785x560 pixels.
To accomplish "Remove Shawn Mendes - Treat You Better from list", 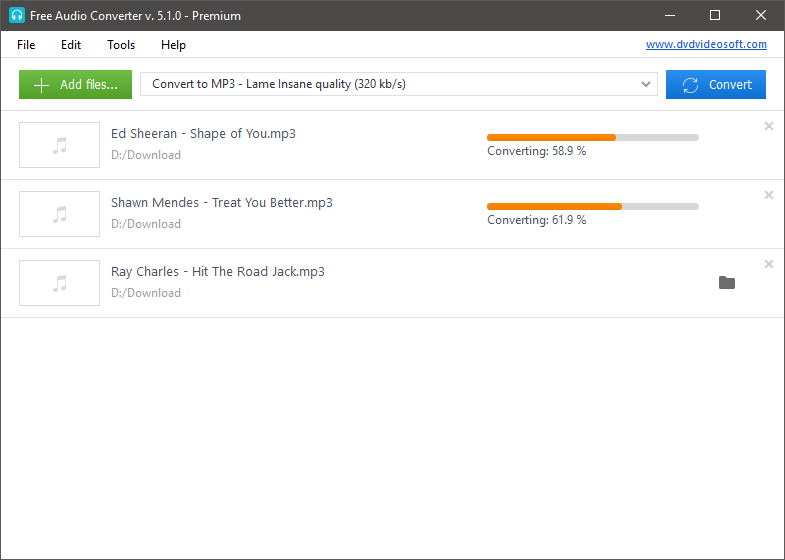I will tap(769, 195).
